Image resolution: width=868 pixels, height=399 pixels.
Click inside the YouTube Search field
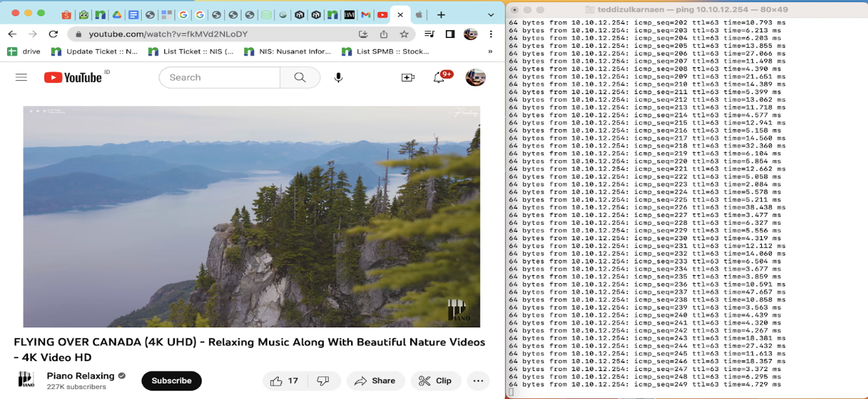point(219,77)
